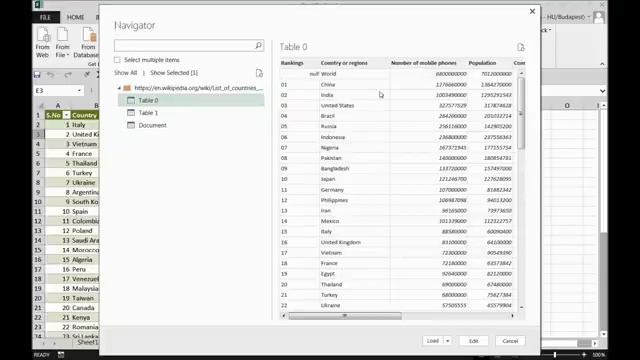640x360 pixels.
Task: Open the HOME ribbon tab
Action: pos(76,17)
